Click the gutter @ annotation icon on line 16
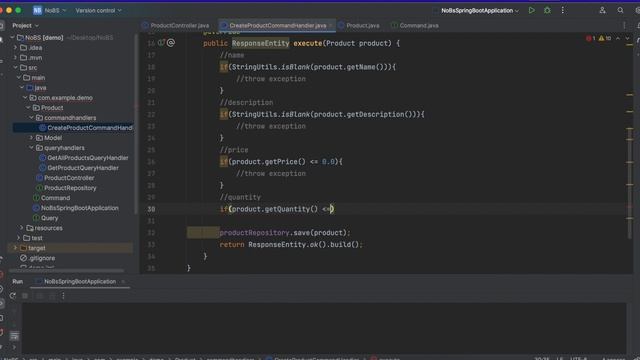 171,42
